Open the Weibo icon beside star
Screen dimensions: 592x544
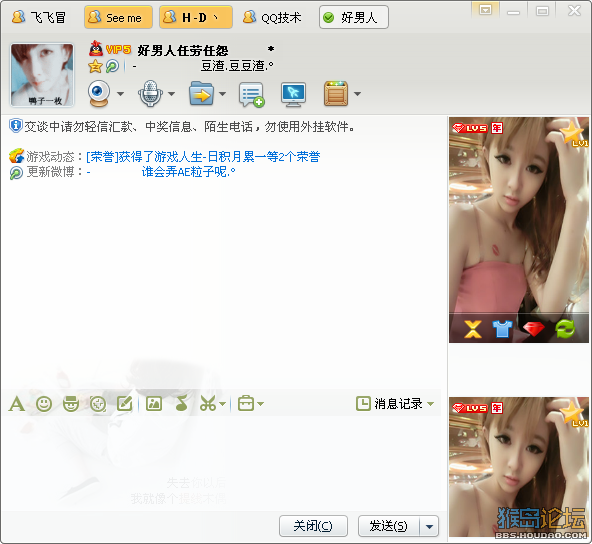coord(112,66)
